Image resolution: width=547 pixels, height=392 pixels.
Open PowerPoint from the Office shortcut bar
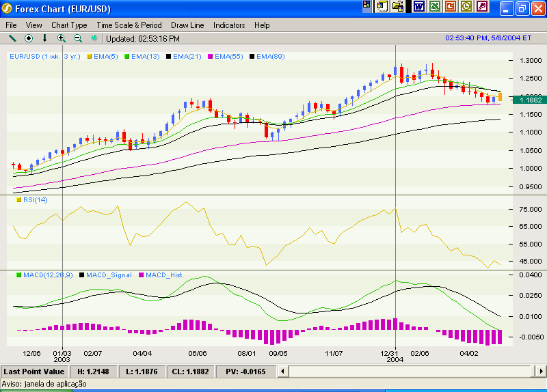coord(450,7)
